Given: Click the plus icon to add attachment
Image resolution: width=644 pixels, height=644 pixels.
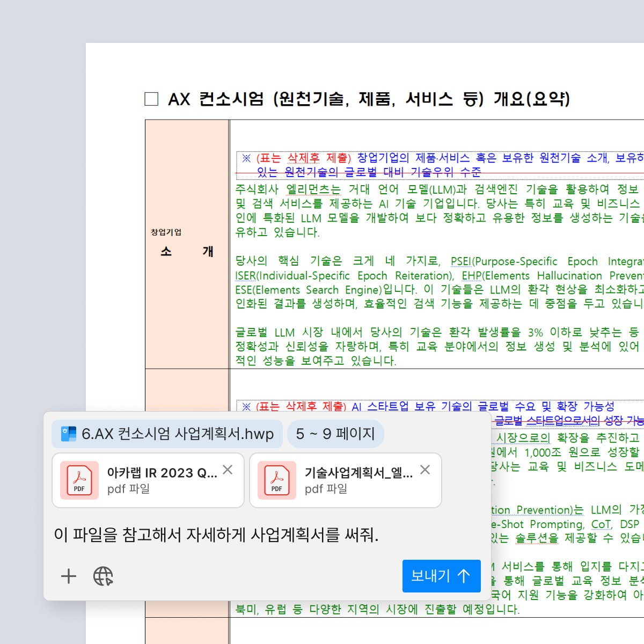Looking at the screenshot, I should [69, 576].
